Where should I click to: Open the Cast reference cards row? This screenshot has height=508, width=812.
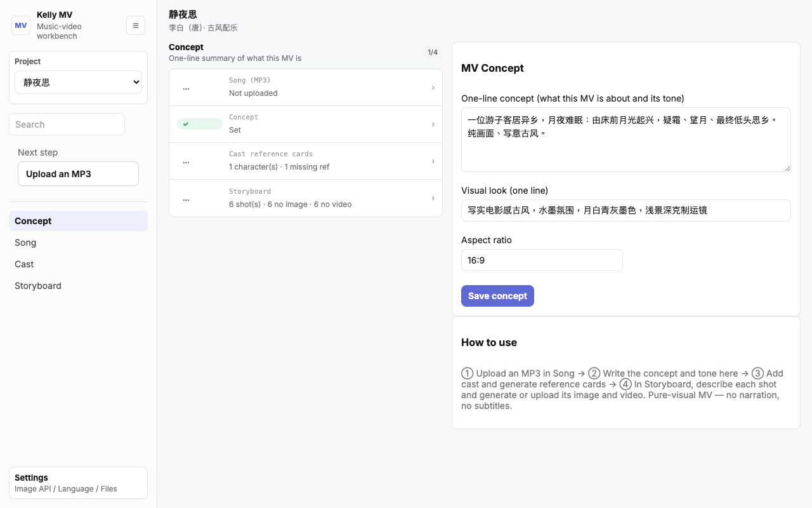(306, 161)
